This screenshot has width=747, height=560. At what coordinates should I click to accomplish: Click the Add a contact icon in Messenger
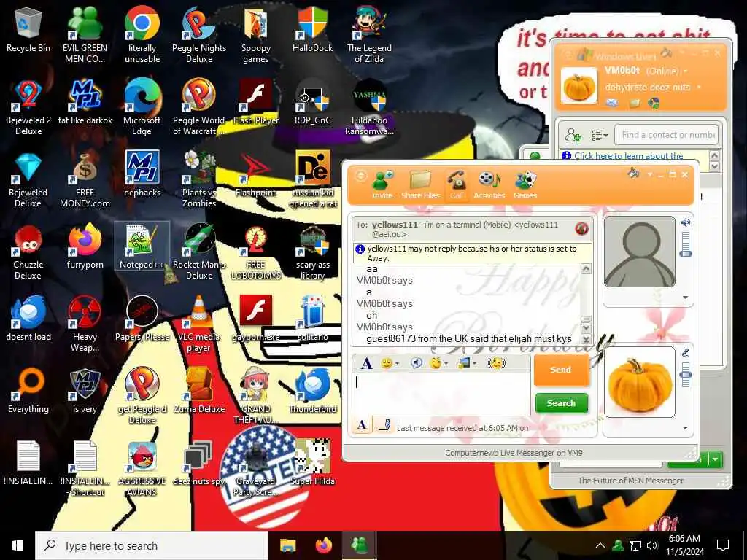click(x=573, y=135)
